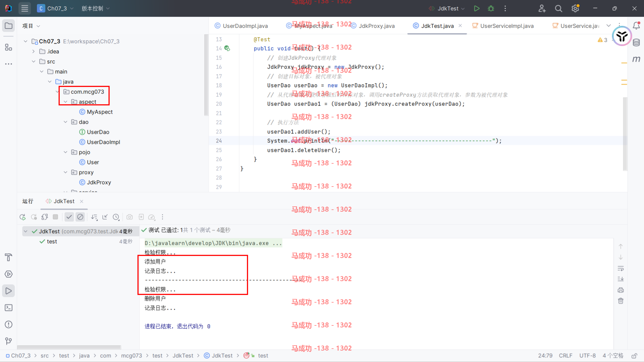The image size is (644, 362).
Task: Open the code with me user icon
Action: tap(542, 8)
